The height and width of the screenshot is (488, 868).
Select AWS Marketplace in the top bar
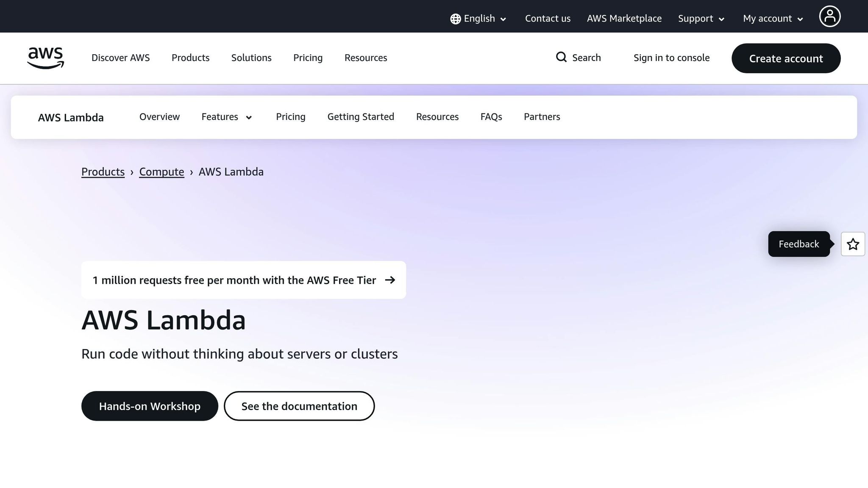click(624, 19)
